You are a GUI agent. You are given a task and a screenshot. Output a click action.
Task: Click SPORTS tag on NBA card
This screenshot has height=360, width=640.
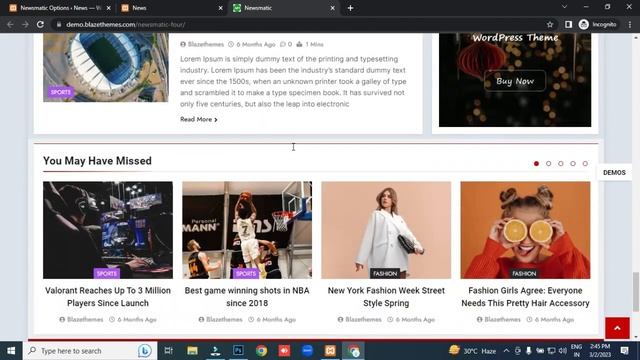tap(246, 273)
